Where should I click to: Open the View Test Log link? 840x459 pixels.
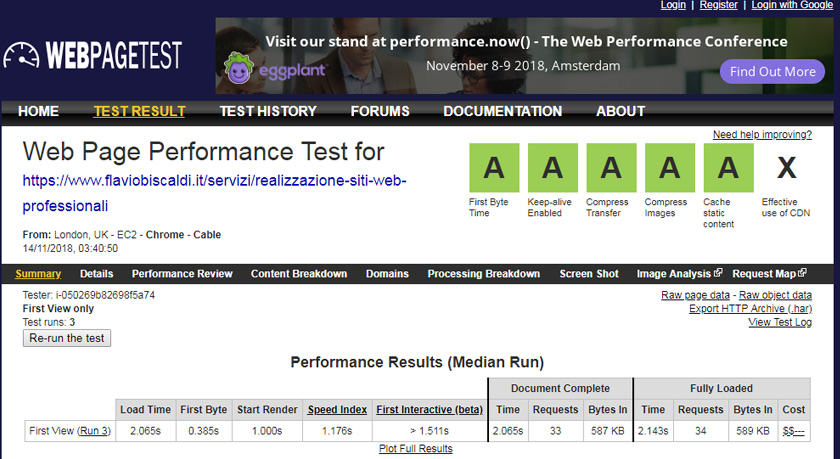pos(780,322)
